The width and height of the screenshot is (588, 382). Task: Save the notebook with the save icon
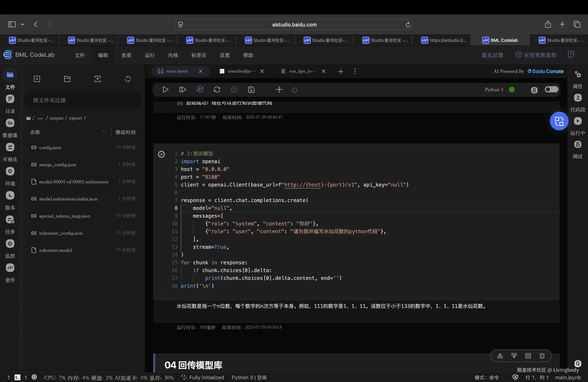[x=251, y=89]
